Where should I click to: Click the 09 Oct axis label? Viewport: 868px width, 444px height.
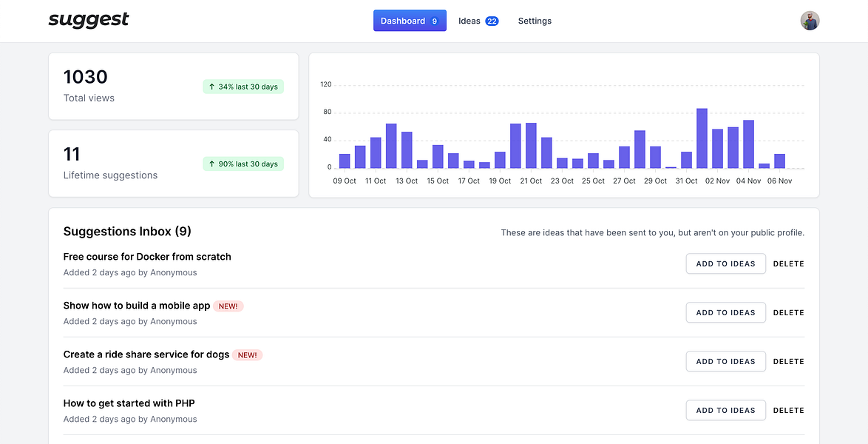point(345,181)
